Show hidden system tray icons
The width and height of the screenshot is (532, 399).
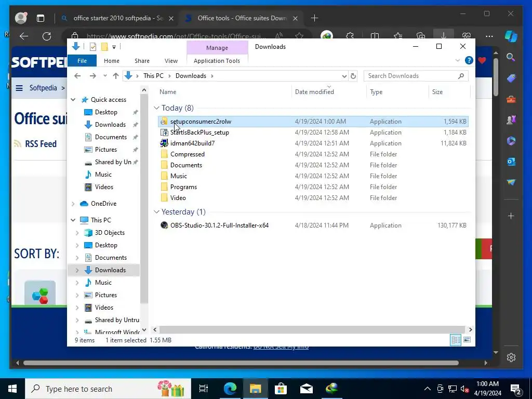[x=428, y=389]
